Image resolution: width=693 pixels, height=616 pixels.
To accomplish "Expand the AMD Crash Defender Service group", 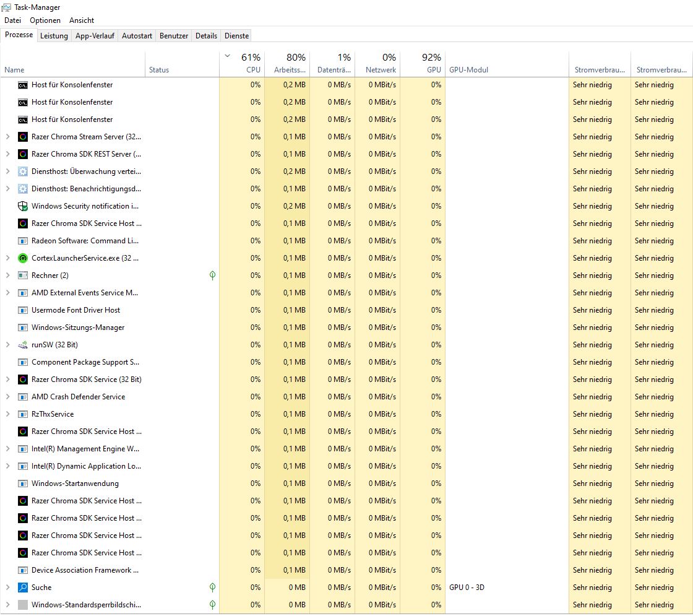I will [7, 397].
